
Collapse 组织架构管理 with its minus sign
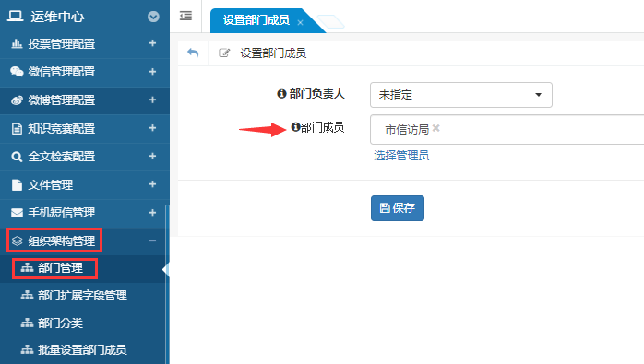coord(152,241)
